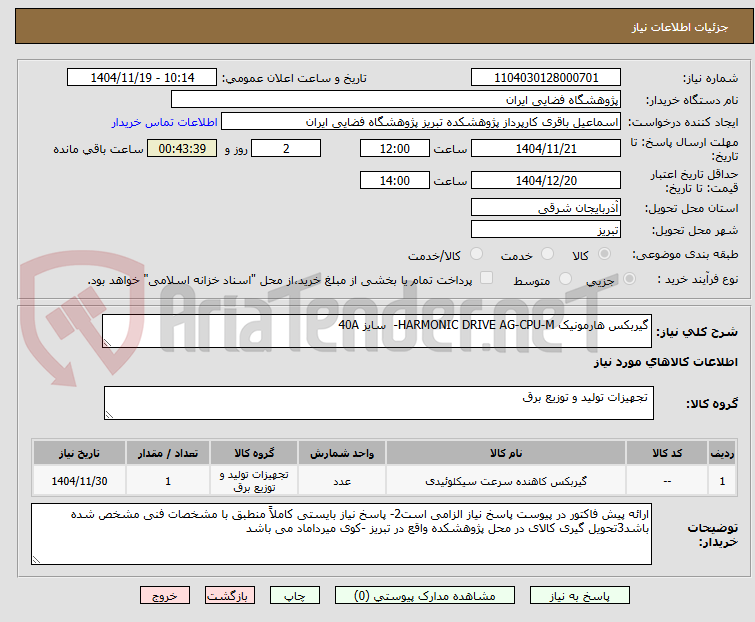Click the request number field 1104030128000701

[546, 78]
